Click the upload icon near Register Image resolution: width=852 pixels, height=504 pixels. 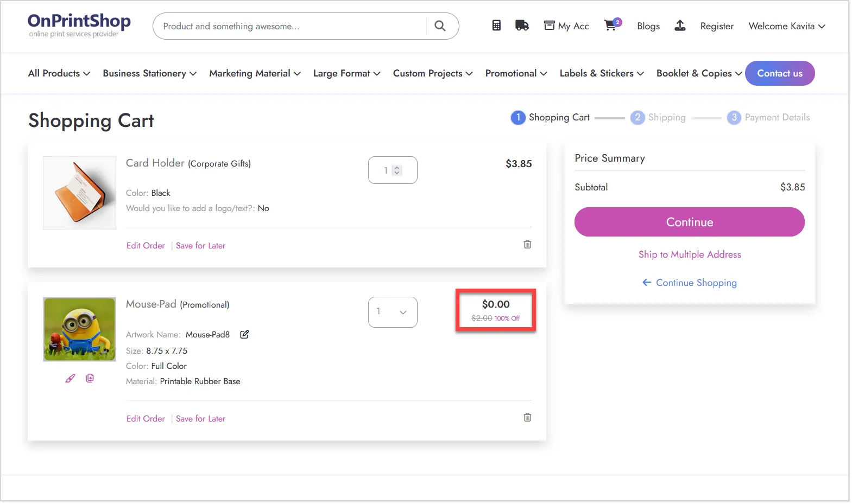pyautogui.click(x=680, y=25)
